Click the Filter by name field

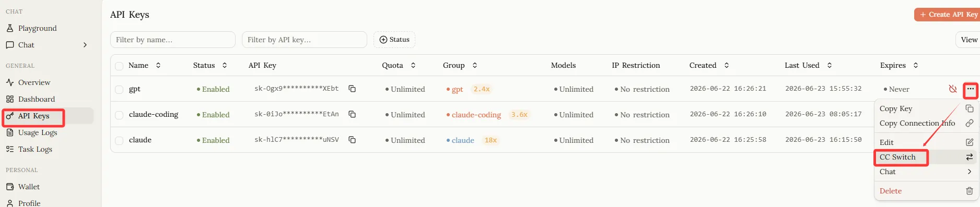[173, 40]
